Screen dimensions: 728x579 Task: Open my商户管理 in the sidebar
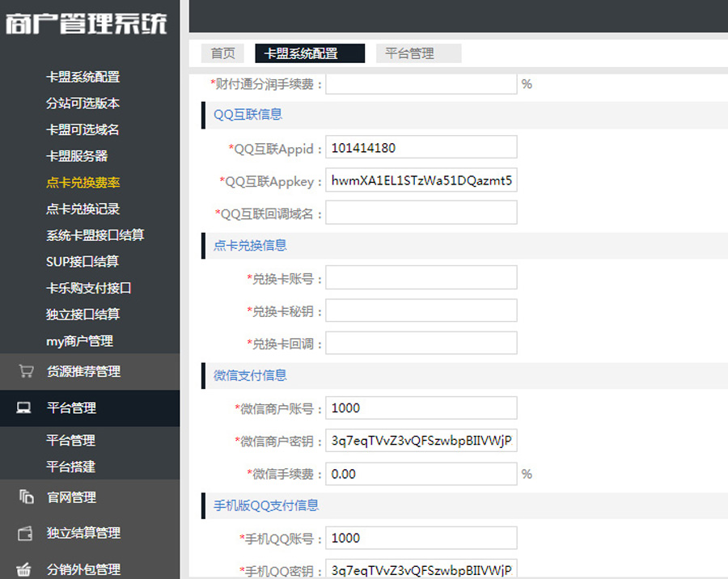[x=79, y=341]
